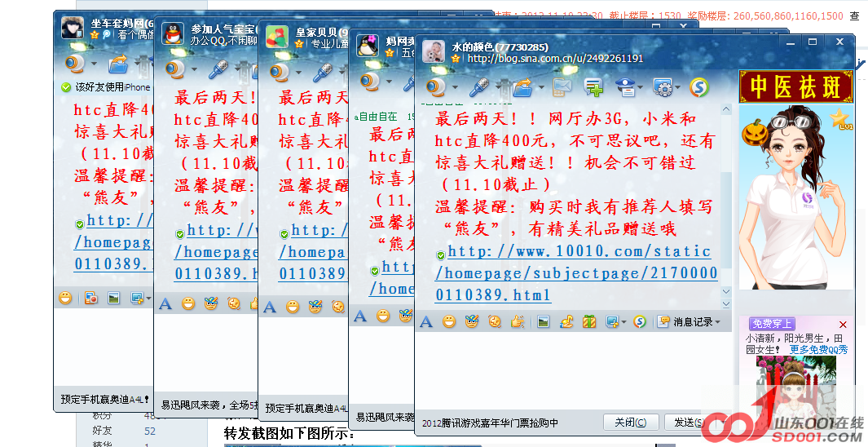
Task: Open font settings A in 水的颜色 chat
Action: [x=425, y=322]
